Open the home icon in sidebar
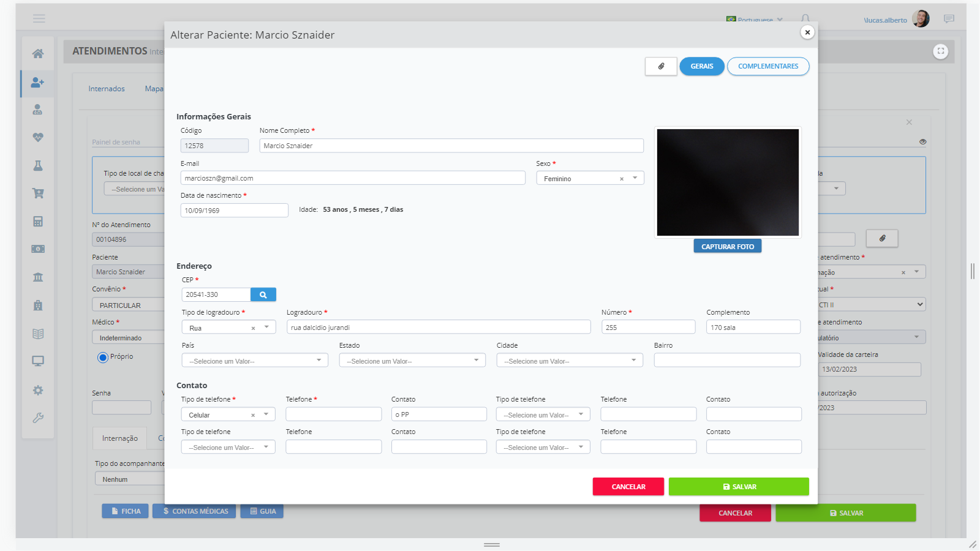 coord(38,54)
